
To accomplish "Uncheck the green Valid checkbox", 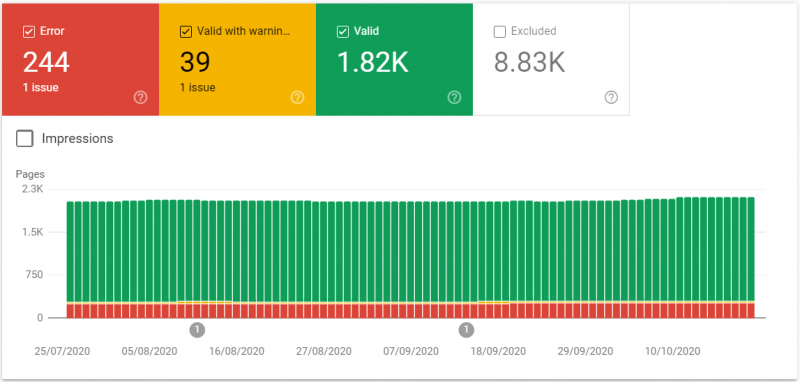I will tap(343, 32).
